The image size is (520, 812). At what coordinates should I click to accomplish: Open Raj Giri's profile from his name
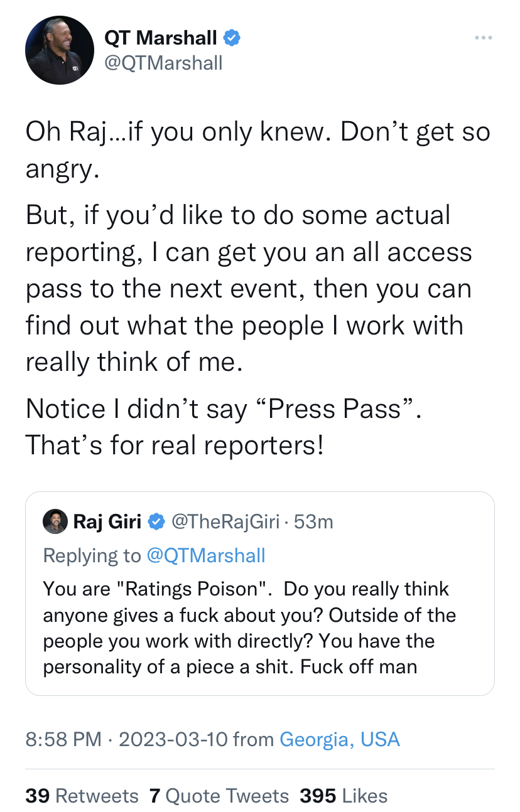point(107,521)
